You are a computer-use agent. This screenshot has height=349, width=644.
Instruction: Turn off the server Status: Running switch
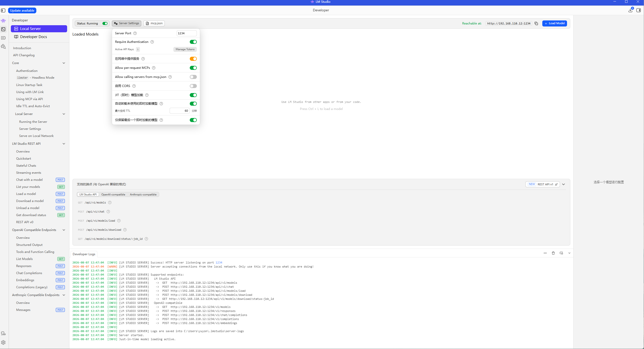pos(105,23)
